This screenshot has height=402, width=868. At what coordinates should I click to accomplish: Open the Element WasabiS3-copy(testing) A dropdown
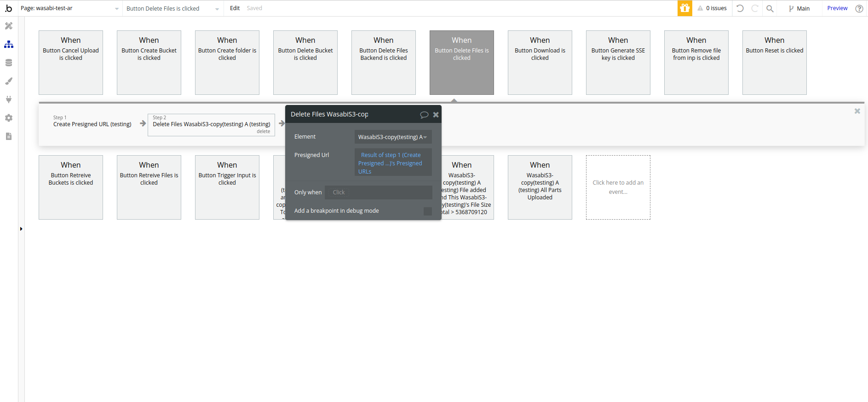click(393, 137)
